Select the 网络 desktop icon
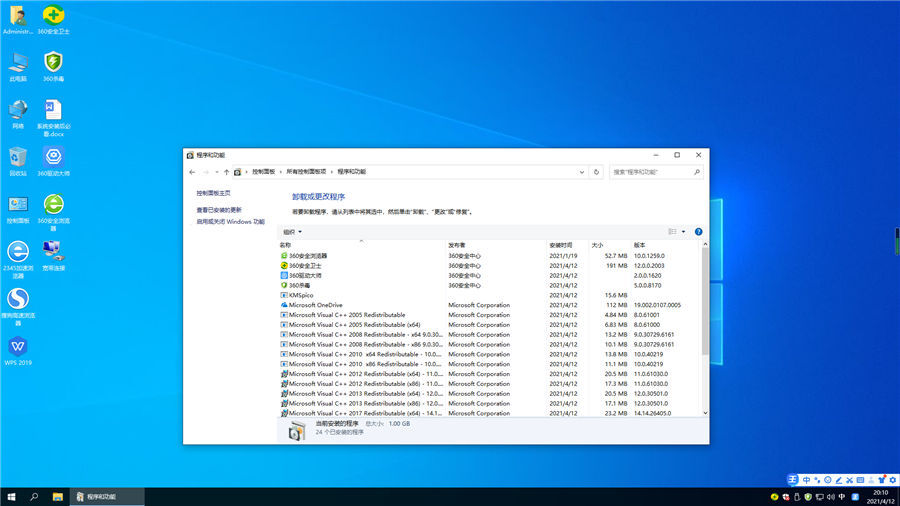This screenshot has width=900, height=506. coord(18,114)
